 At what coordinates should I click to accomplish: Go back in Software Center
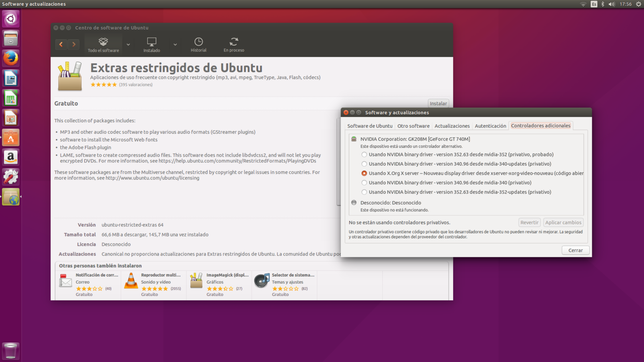[61, 44]
